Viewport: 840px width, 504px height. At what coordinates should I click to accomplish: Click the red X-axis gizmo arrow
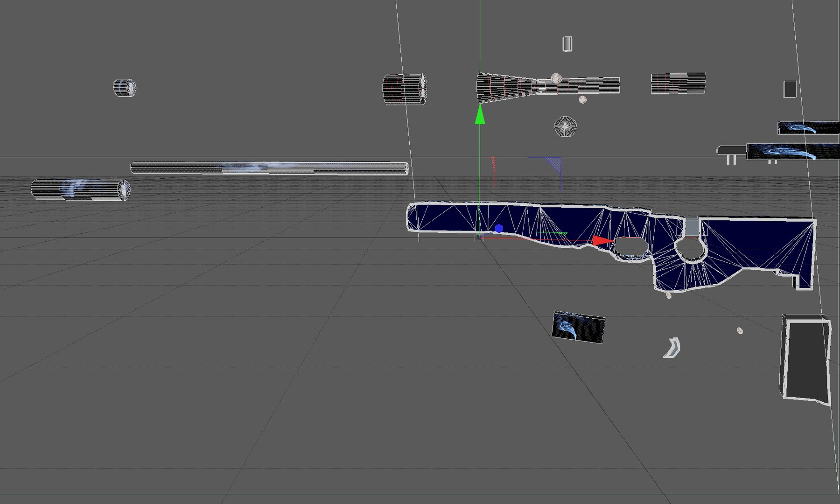[602, 241]
